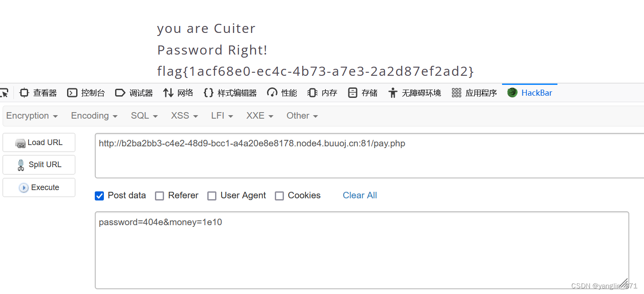This screenshot has height=294, width=644.
Task: Open the 调试器 (Debugger) panel
Action: point(134,92)
